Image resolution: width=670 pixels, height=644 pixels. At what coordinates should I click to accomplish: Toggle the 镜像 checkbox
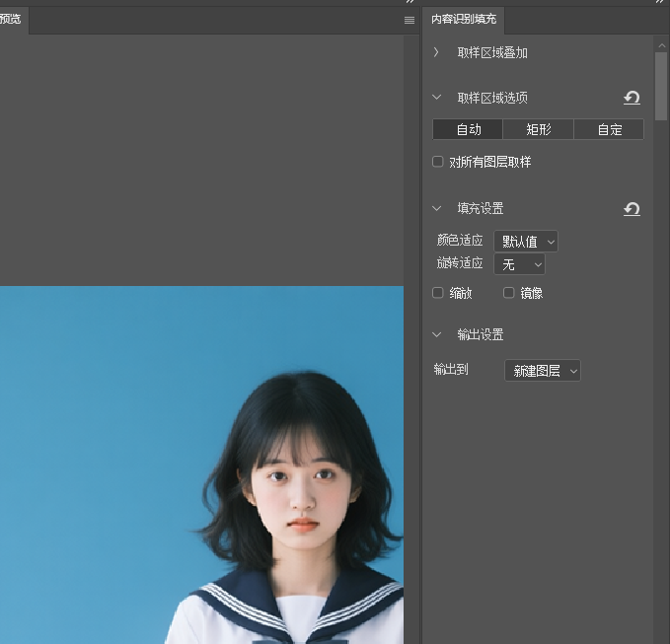(509, 293)
